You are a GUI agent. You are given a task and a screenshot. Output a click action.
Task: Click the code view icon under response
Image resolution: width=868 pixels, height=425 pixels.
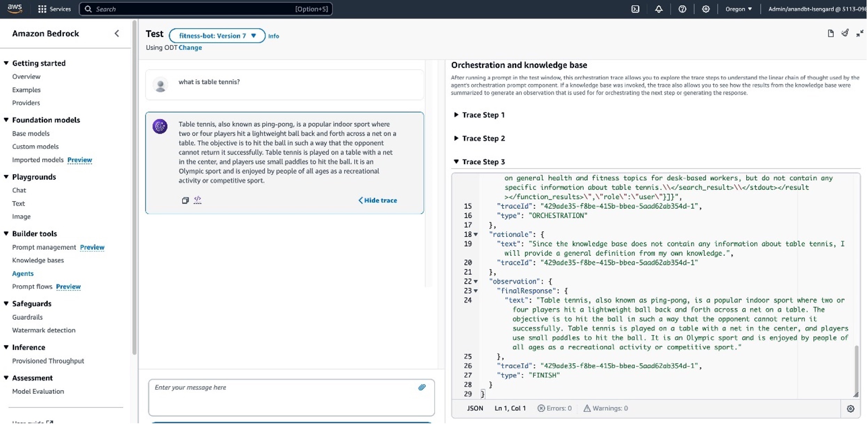198,200
